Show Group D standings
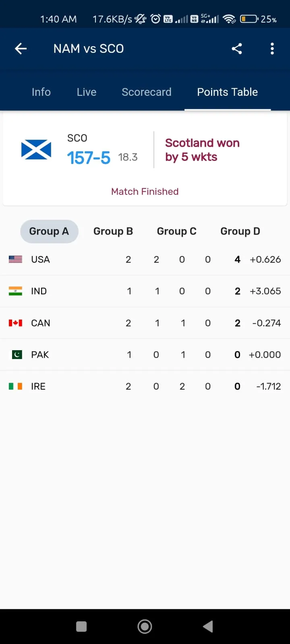The height and width of the screenshot is (644, 290). [240, 231]
